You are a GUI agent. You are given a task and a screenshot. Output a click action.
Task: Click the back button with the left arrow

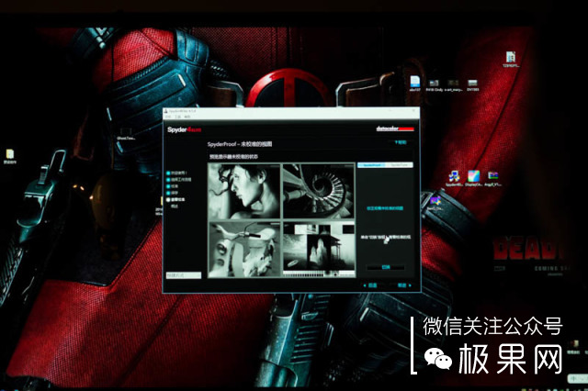point(370,285)
